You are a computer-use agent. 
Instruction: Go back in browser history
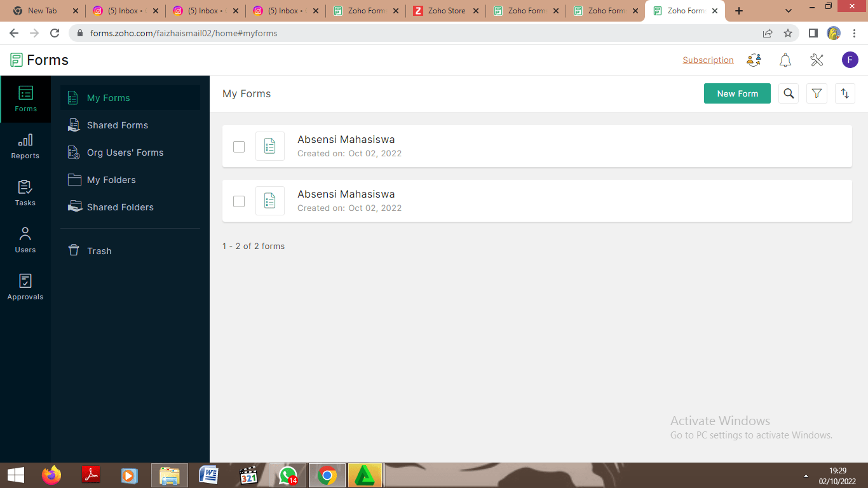tap(14, 33)
